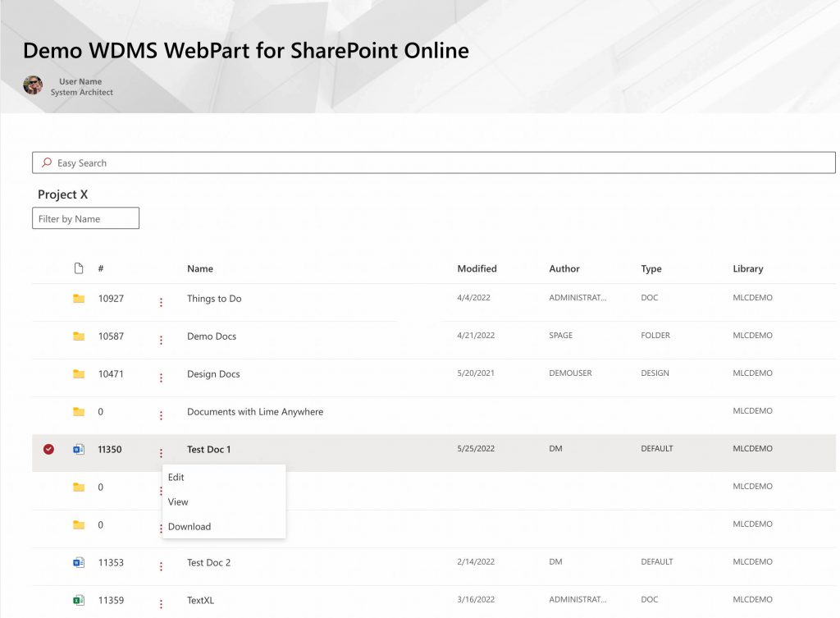
Task: Open the TextXL file name
Action: 200,600
